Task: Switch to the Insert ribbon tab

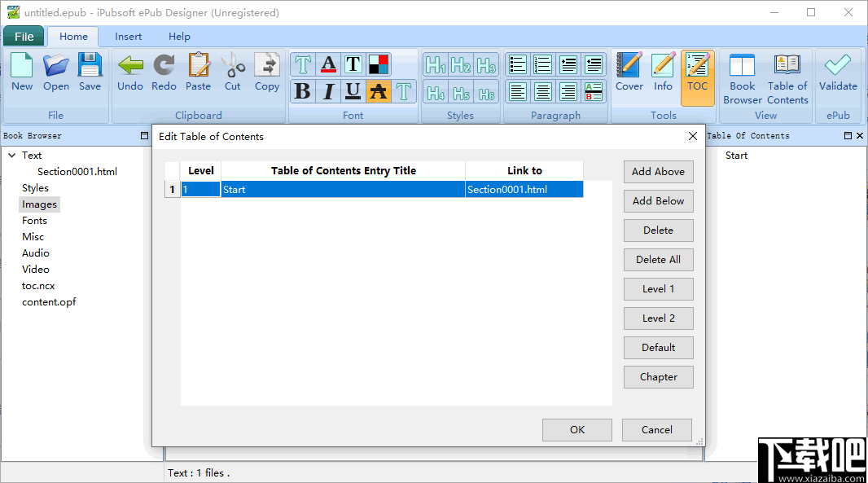Action: click(128, 36)
